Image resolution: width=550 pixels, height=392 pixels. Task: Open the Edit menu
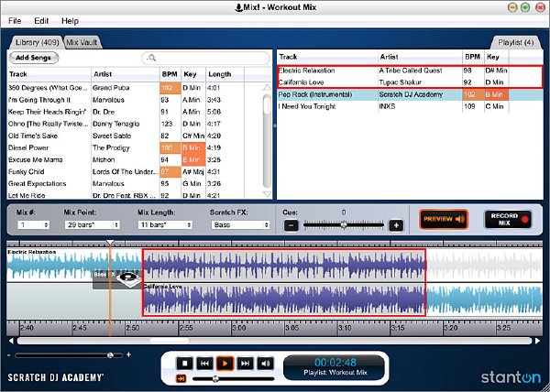[x=41, y=21]
